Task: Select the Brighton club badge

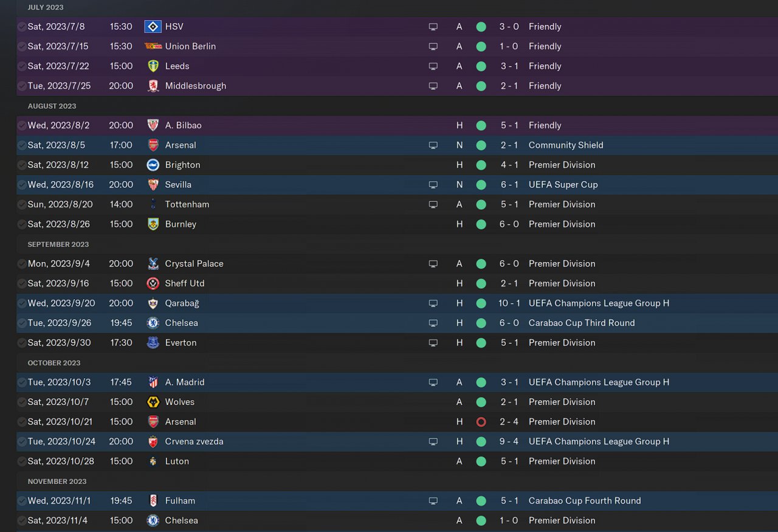Action: tap(153, 165)
